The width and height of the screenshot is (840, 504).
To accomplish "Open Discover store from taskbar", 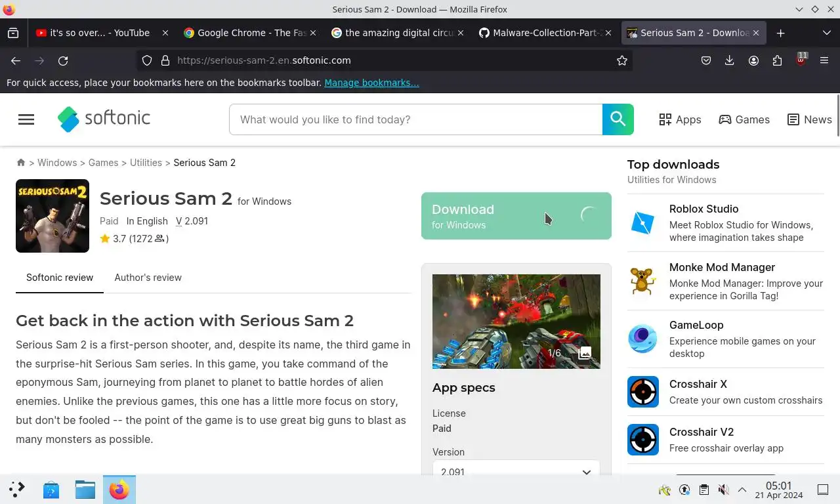I will pyautogui.click(x=51, y=490).
